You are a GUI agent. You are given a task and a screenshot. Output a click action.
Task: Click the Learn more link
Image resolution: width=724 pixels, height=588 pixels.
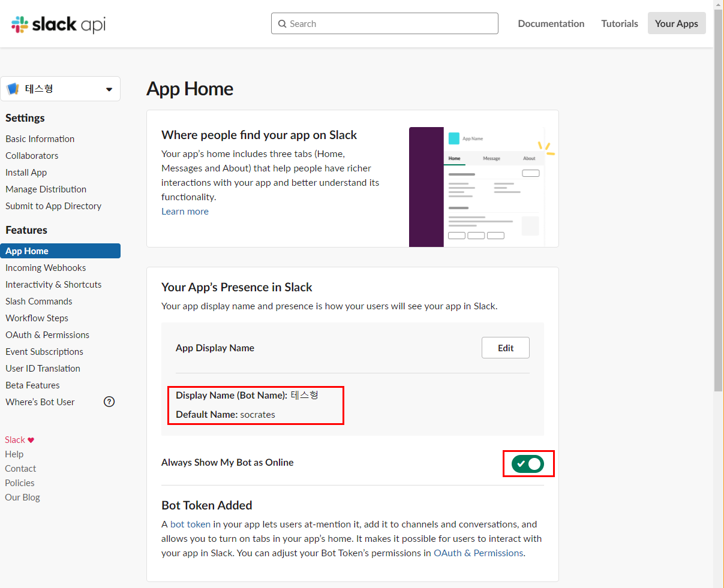click(x=185, y=212)
